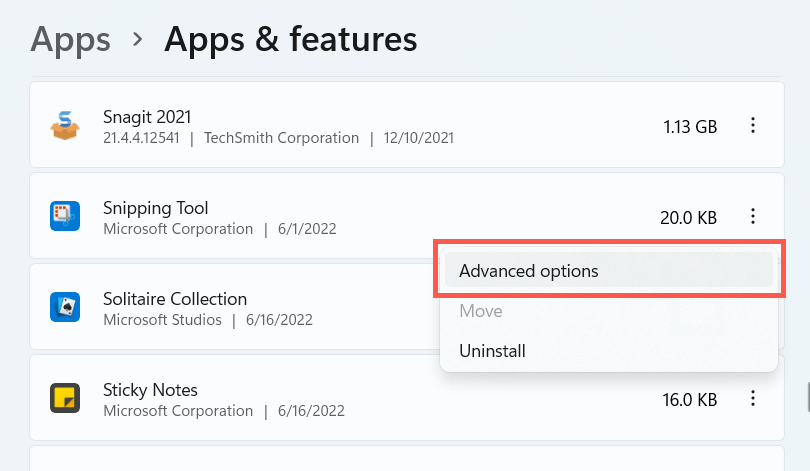The image size is (810, 471).
Task: Click the Apps & features heading
Action: click(290, 39)
